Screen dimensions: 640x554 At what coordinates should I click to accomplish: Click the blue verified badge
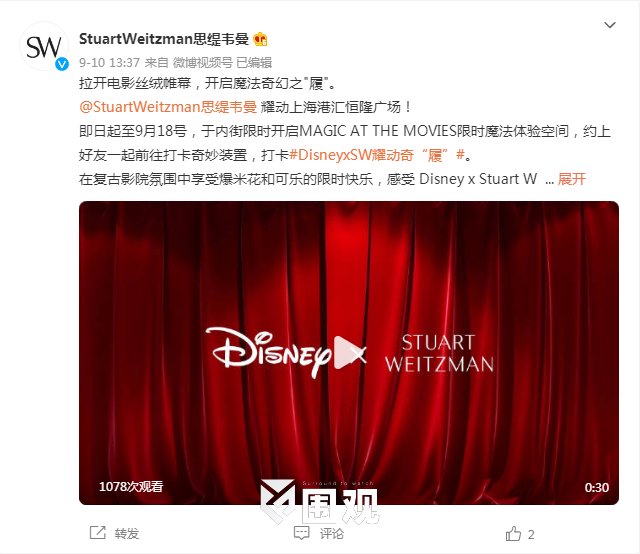tap(62, 64)
